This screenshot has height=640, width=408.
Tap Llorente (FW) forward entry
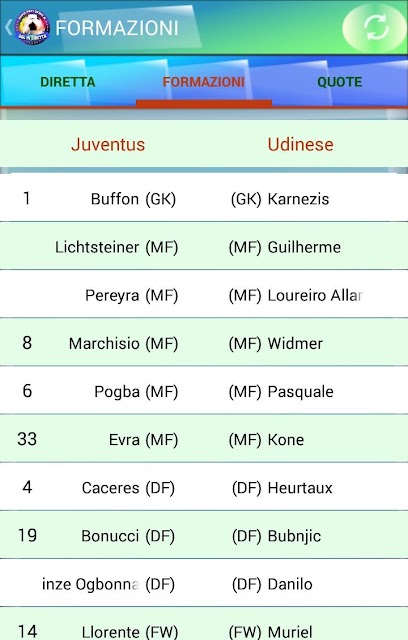coord(130,632)
